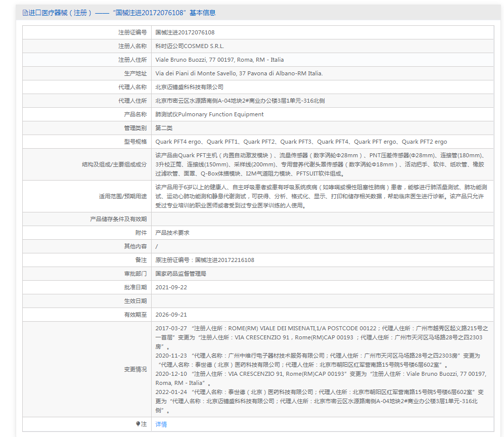
Task: Click the approval department 国家药品监督管理局
Action: pos(180,274)
